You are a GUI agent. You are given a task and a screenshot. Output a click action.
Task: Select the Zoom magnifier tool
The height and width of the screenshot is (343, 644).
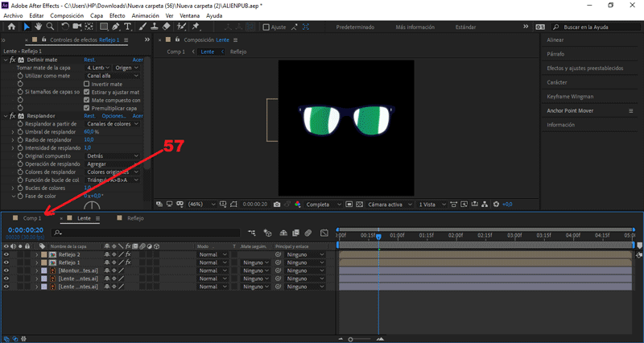pos(50,27)
